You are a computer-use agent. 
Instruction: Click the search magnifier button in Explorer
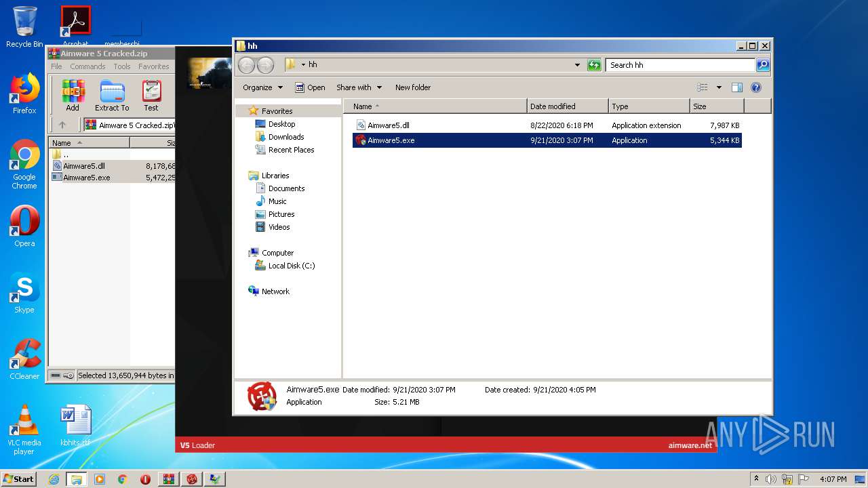pos(763,65)
